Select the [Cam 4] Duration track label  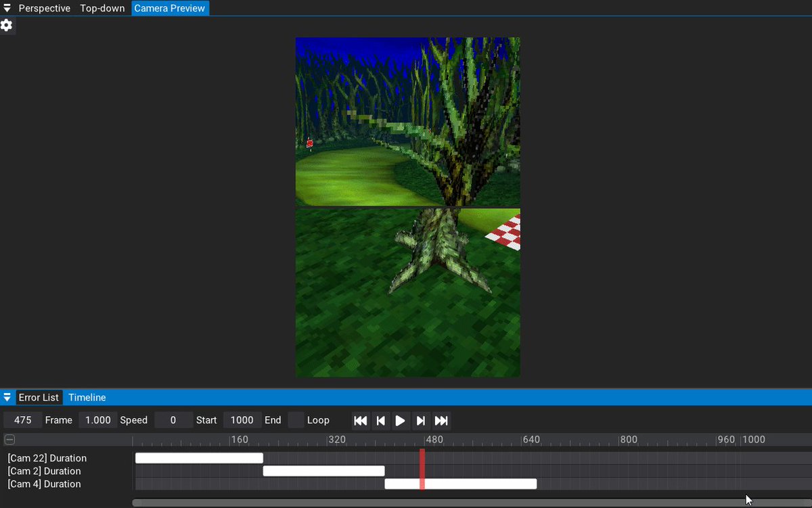coord(45,484)
